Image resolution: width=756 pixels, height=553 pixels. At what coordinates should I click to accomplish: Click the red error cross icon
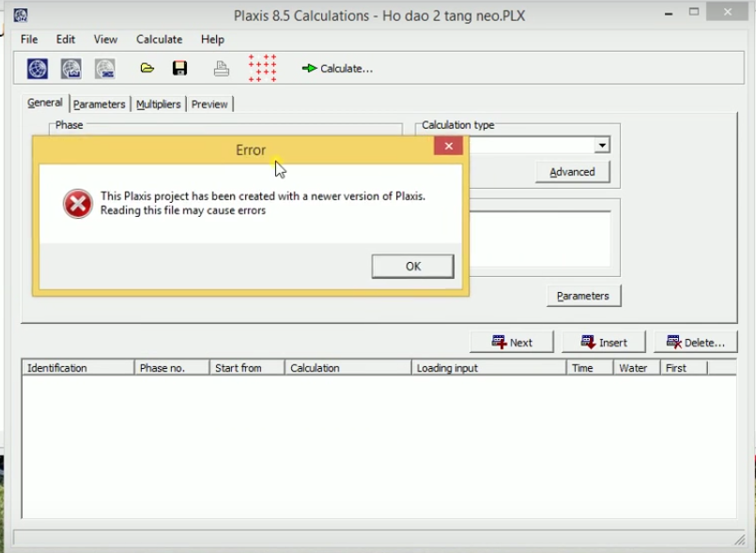(78, 204)
